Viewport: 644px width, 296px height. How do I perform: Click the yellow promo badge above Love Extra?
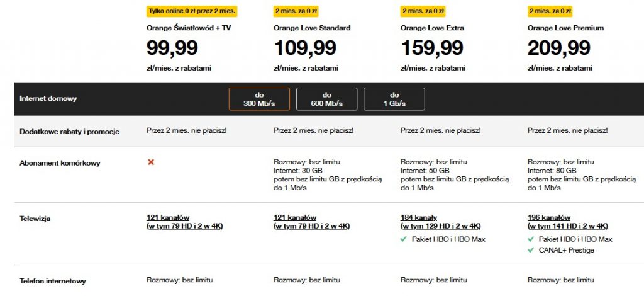tap(423, 11)
